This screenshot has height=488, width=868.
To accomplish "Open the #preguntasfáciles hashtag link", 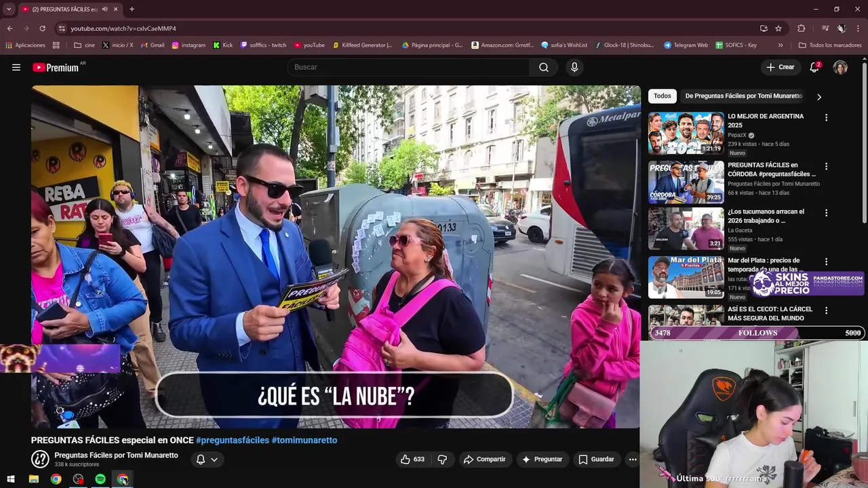I will 233,441.
